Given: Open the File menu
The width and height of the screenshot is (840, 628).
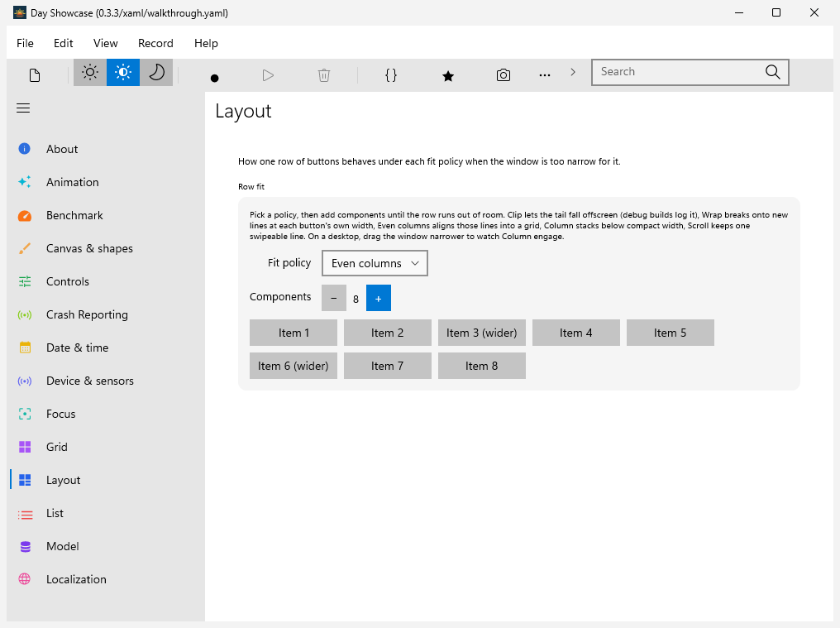Looking at the screenshot, I should 25,44.
